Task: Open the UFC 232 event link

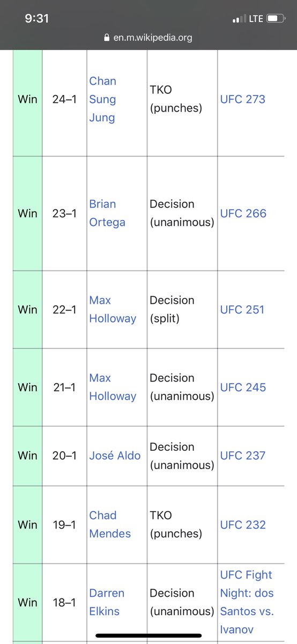Action: pyautogui.click(x=243, y=525)
